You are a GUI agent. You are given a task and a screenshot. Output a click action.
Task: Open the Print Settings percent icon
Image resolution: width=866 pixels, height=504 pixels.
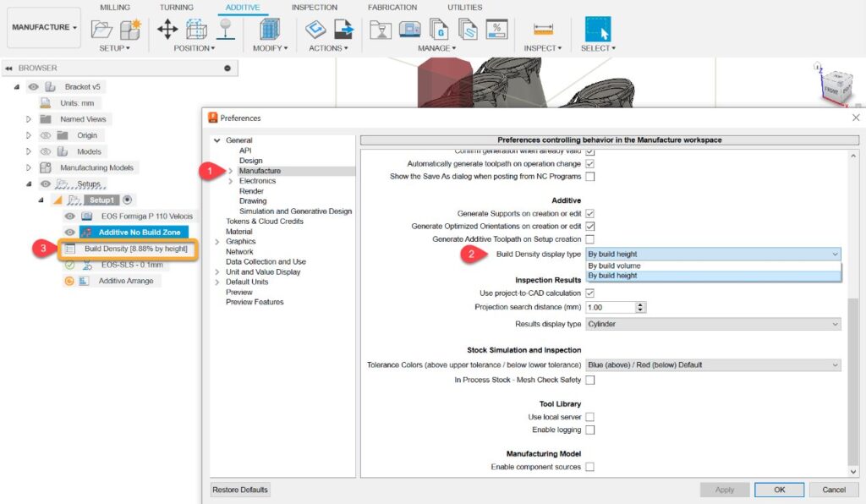(x=496, y=29)
